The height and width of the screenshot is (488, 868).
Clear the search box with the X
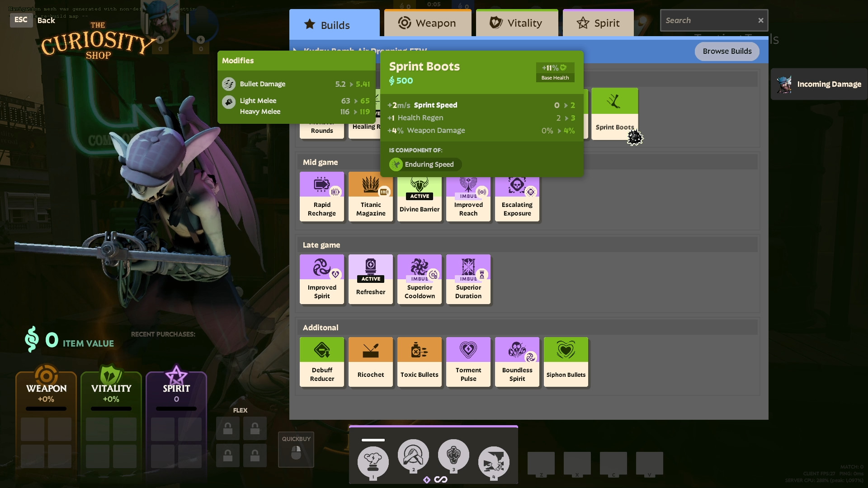pyautogui.click(x=761, y=20)
